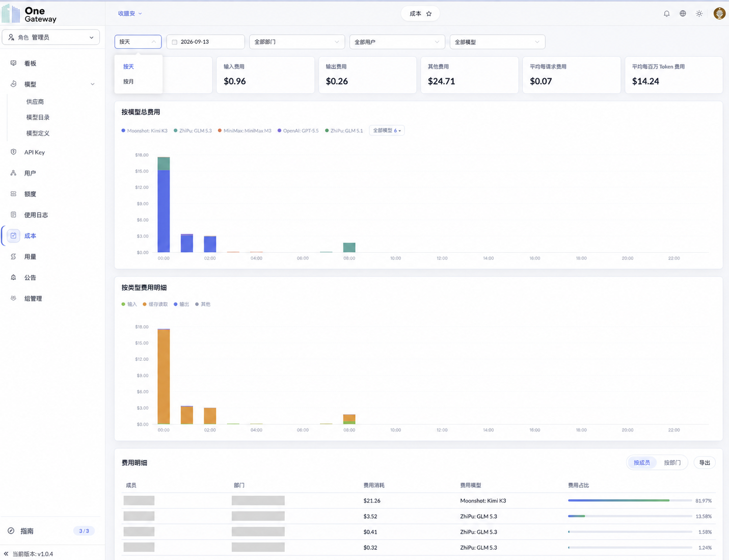Click the 导出 export button
This screenshot has height=560, width=729.
(705, 463)
